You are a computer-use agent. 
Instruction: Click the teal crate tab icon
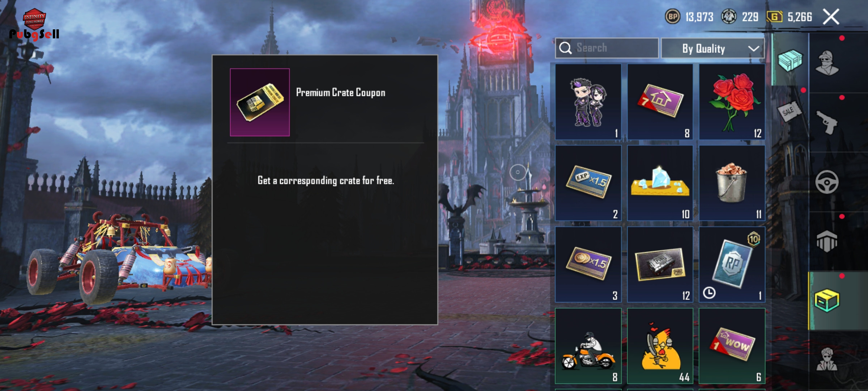click(790, 60)
